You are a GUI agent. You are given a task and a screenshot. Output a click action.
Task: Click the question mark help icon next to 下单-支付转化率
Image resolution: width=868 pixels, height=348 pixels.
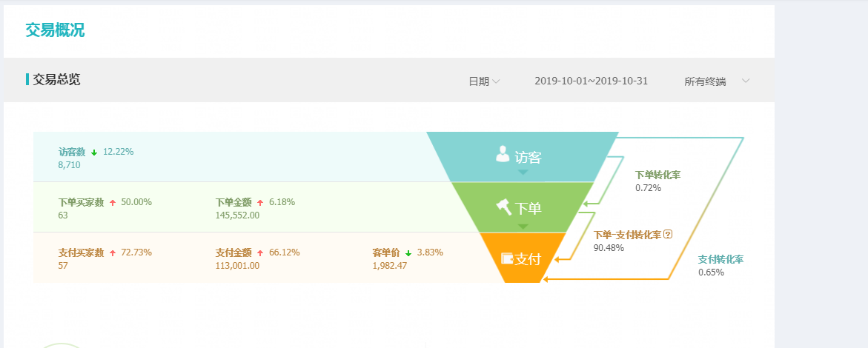[x=668, y=234]
